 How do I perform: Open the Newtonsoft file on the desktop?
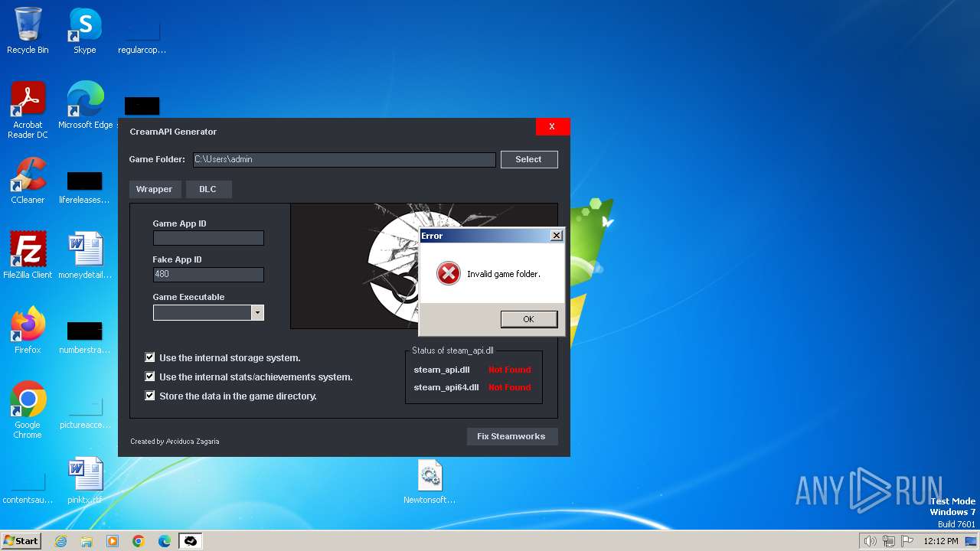tap(430, 481)
